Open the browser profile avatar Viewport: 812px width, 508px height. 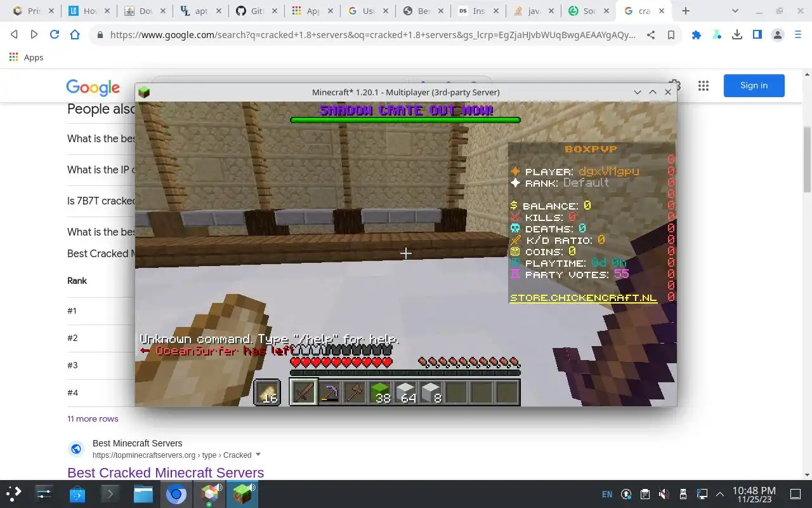[x=778, y=35]
